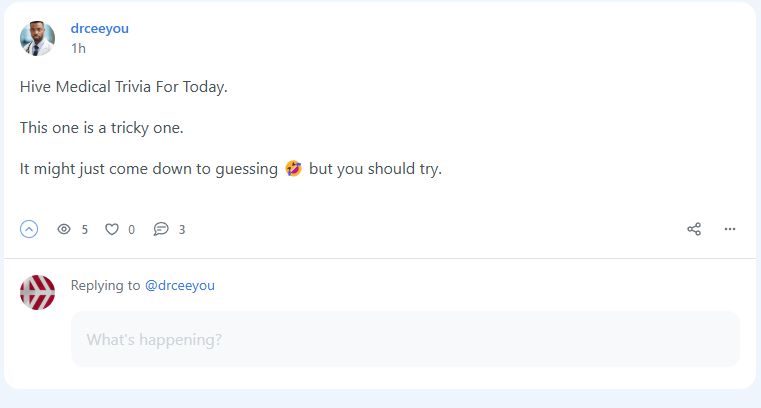761x408 pixels.
Task: Click the eye views icon
Action: coord(64,229)
